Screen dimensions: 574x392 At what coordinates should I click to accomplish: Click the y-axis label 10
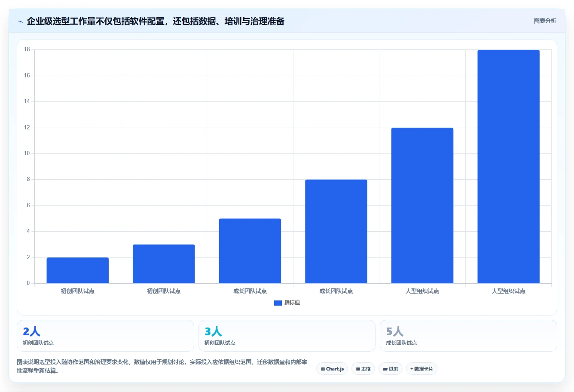tap(27, 153)
